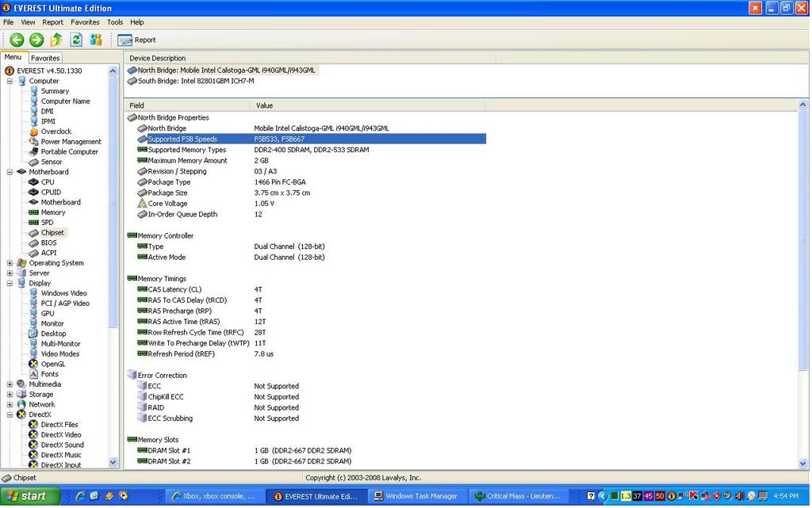Screen dimensions: 812x508
Task: Open the Tools menu
Action: (115, 22)
